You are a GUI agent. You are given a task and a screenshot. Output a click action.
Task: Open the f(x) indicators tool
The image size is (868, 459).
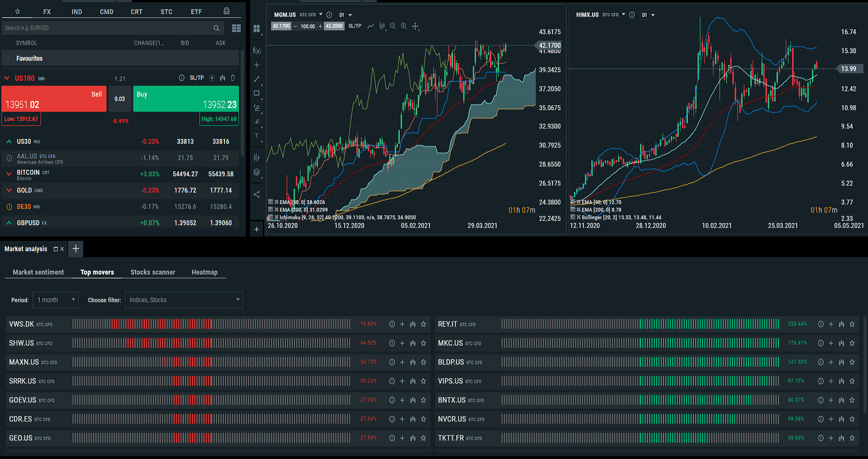[x=257, y=50]
